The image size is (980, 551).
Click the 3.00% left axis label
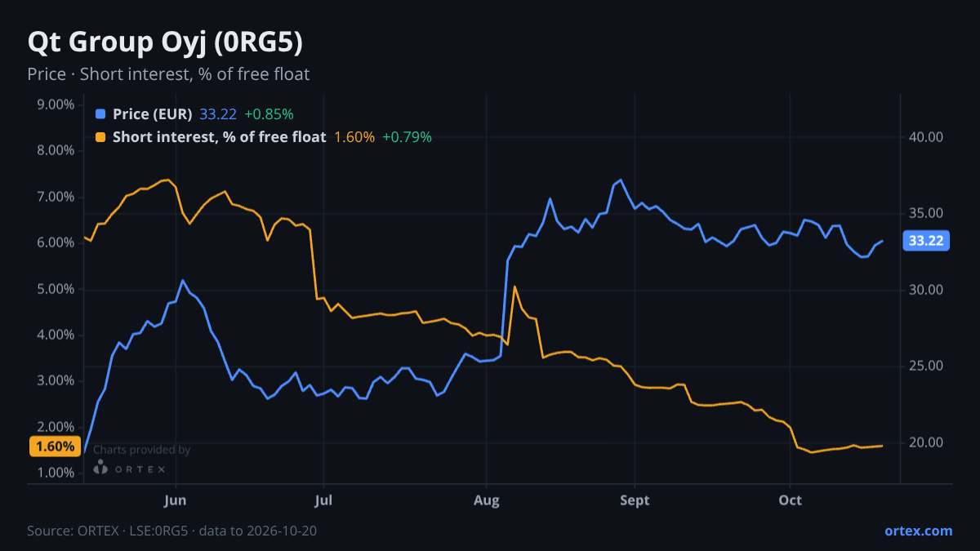[56, 381]
